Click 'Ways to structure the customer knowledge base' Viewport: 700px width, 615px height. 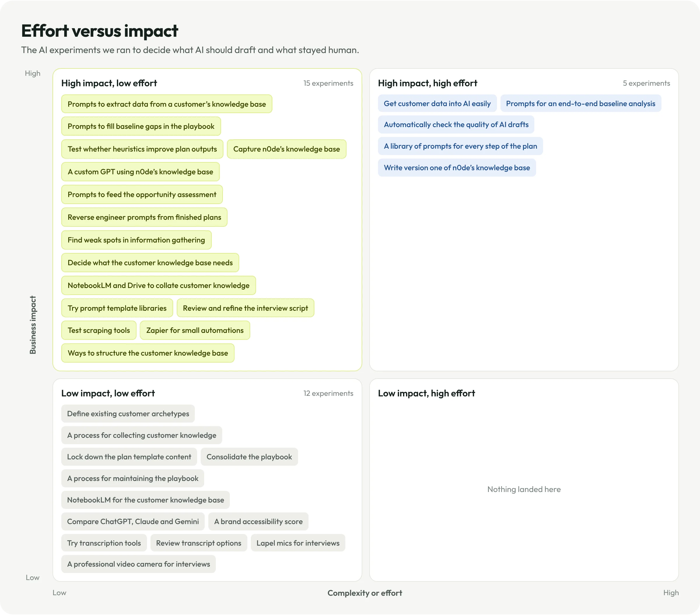(x=148, y=353)
